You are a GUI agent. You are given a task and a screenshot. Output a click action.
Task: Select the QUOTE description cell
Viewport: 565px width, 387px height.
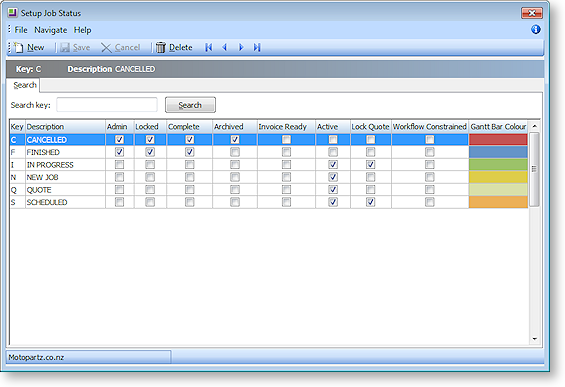click(65, 190)
